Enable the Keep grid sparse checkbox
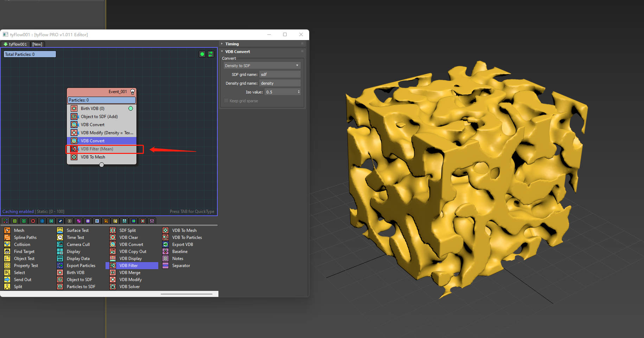 [226, 101]
